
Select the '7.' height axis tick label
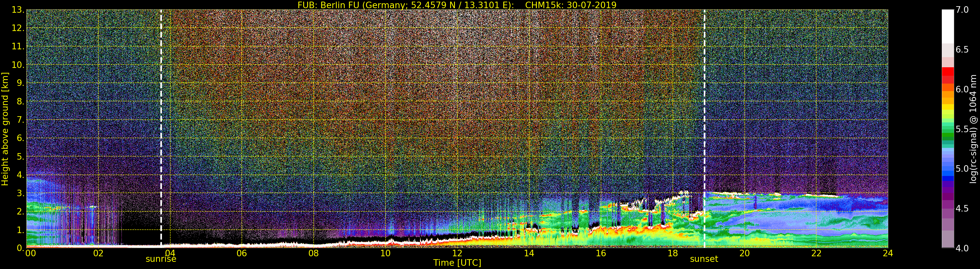click(x=21, y=120)
